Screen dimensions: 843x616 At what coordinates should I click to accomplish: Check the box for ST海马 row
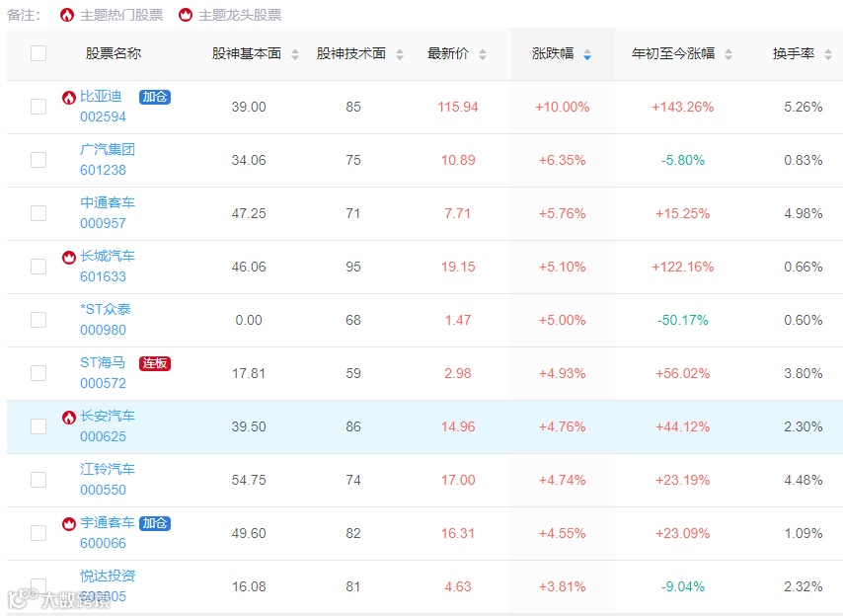pos(38,373)
